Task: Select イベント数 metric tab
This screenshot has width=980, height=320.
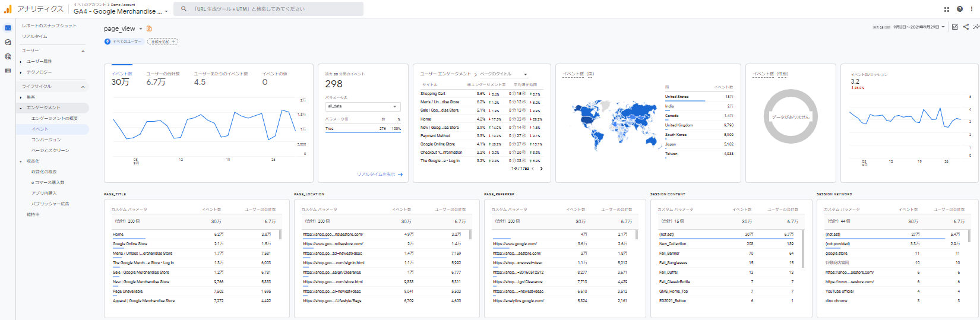Action: 122,78
